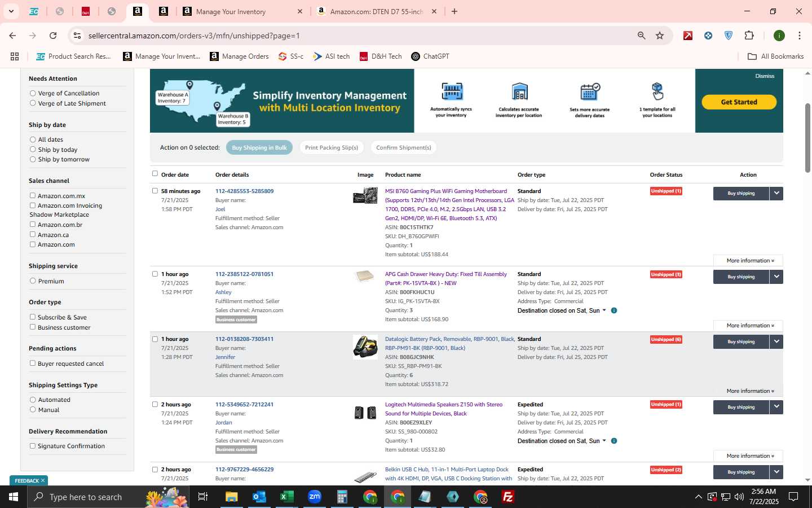Expand dropdown next to APG Cash Drawer Buy shipping
This screenshot has height=508, width=812.
(x=776, y=277)
